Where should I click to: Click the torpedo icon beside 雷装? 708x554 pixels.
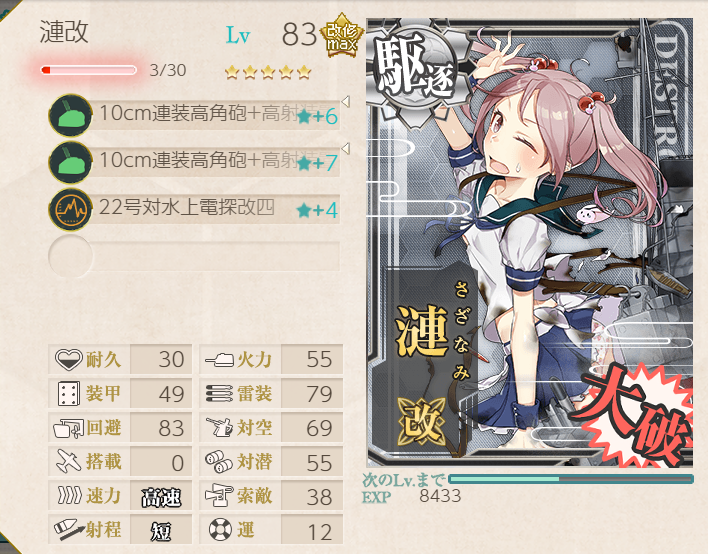219,393
